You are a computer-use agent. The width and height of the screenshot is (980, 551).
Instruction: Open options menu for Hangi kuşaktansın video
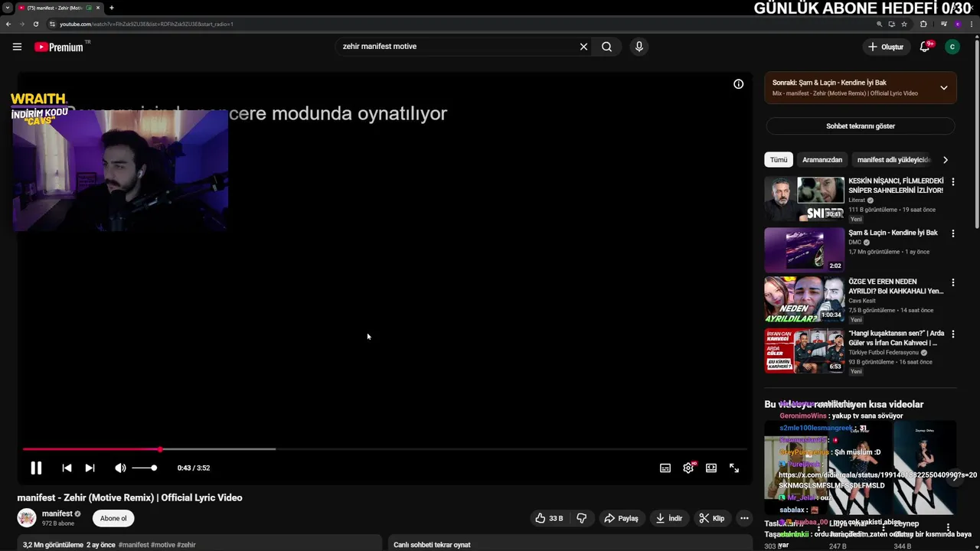(x=953, y=334)
